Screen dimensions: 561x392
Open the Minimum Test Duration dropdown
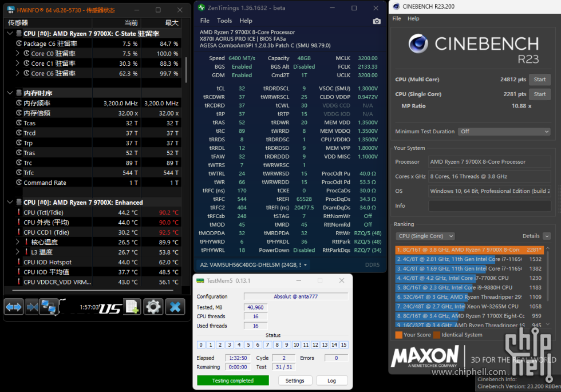504,132
